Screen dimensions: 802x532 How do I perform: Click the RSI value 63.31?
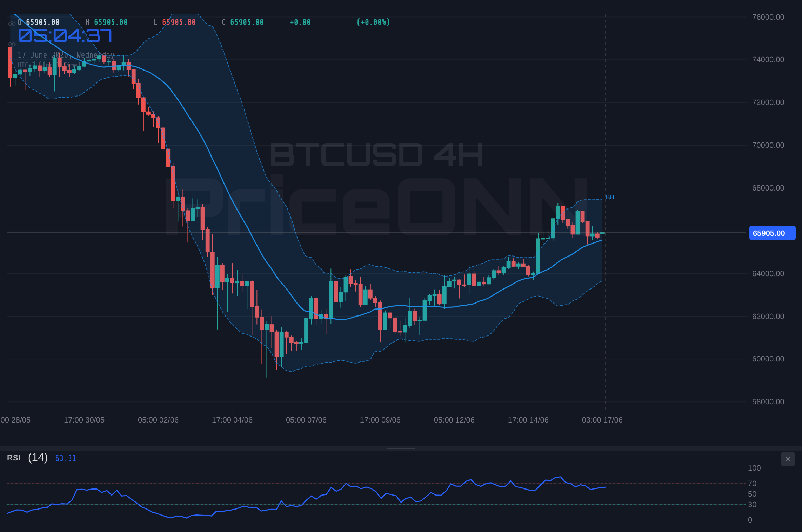(x=66, y=458)
